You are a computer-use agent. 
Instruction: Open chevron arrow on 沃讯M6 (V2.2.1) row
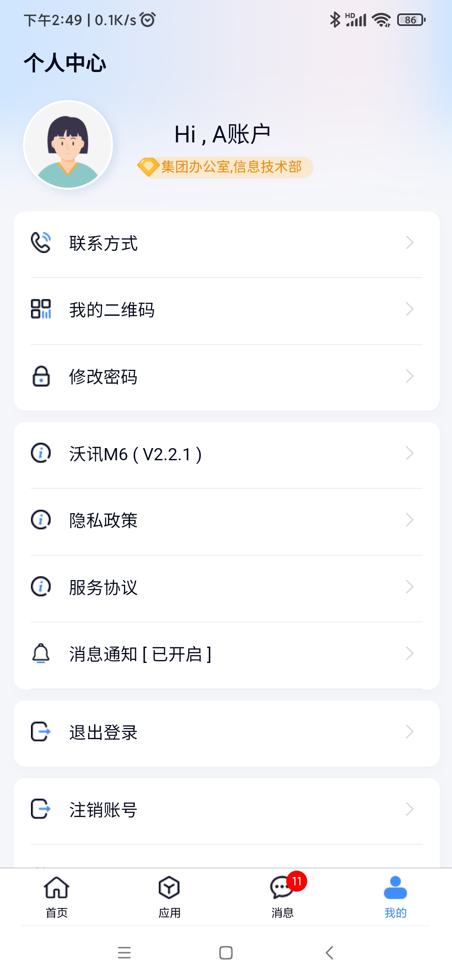[x=410, y=453]
